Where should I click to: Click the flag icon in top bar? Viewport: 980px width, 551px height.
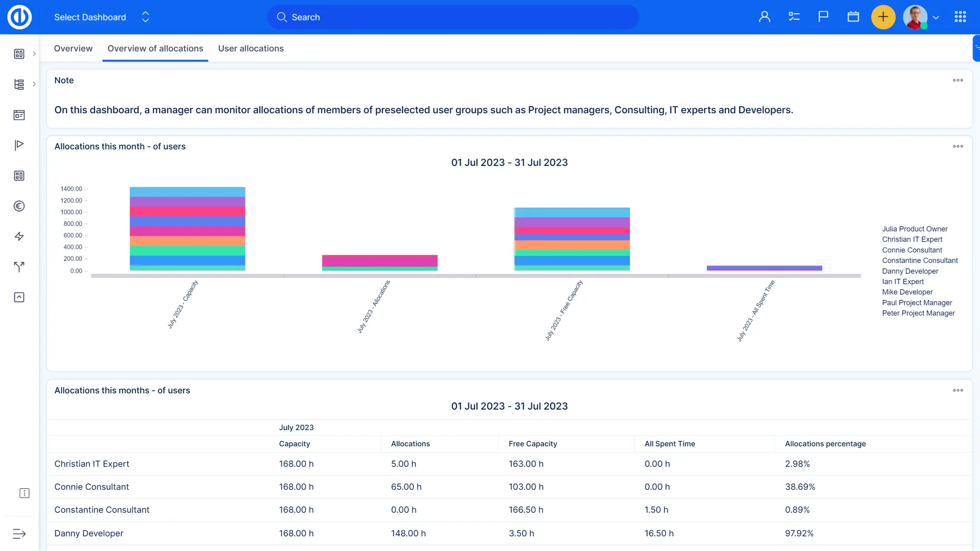pos(823,17)
